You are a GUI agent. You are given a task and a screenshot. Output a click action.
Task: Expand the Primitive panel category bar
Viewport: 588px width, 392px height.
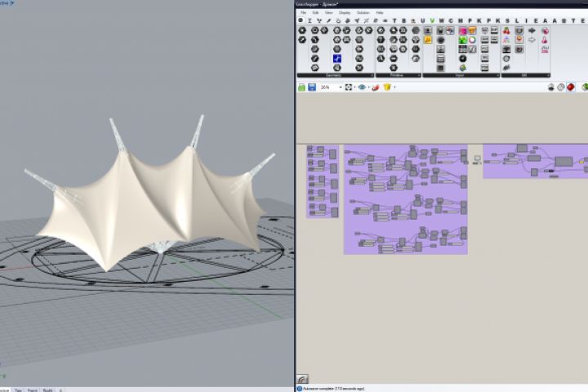coord(399,75)
